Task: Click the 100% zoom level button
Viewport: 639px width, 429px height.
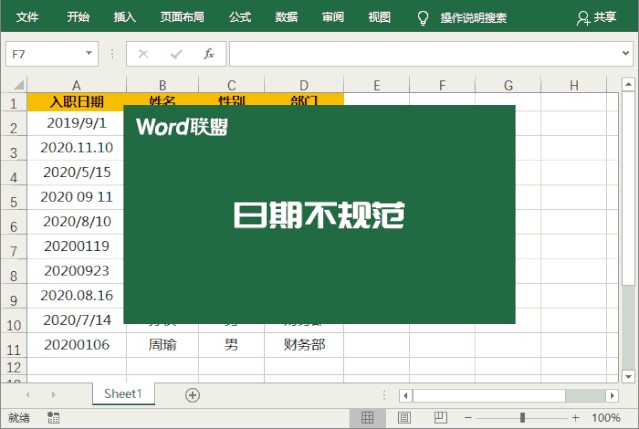Action: point(606,418)
